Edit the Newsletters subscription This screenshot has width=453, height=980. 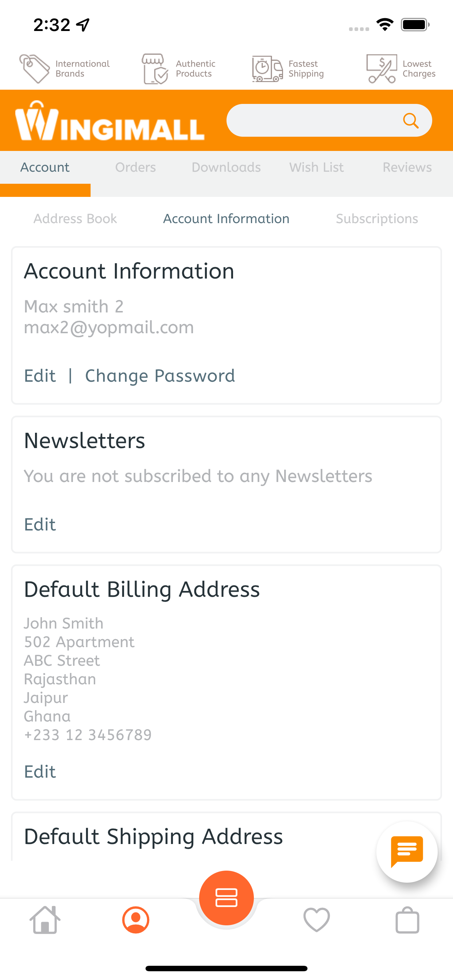40,524
